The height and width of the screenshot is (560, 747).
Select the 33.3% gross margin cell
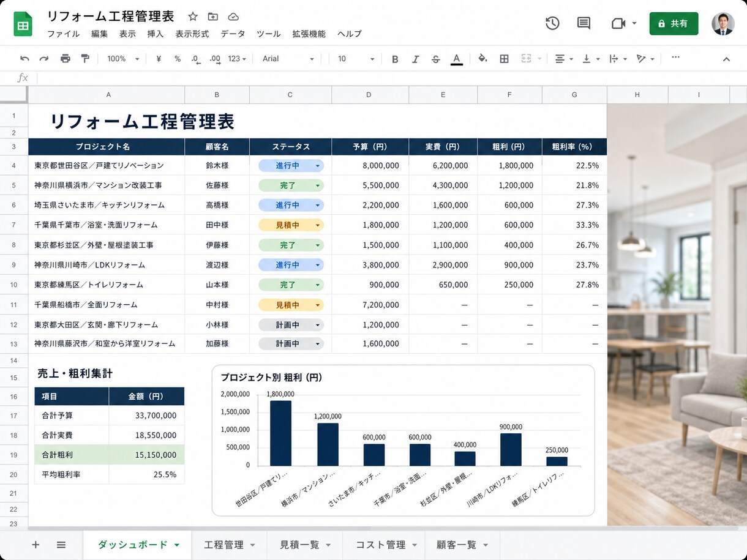[574, 225]
